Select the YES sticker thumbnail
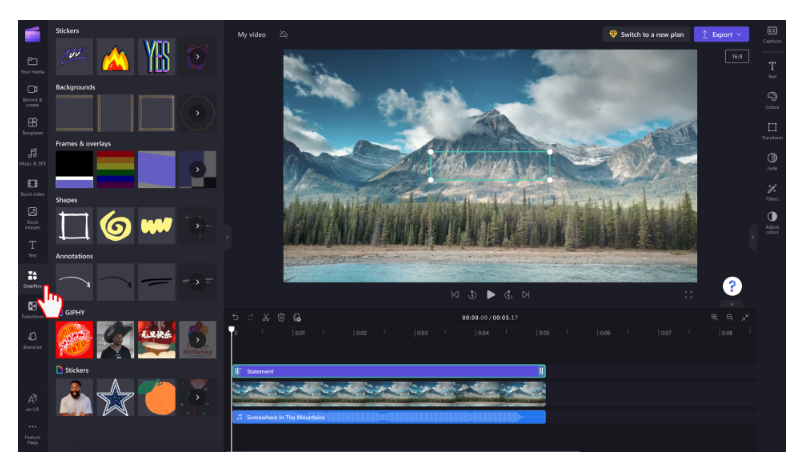802x463 pixels. 157,57
